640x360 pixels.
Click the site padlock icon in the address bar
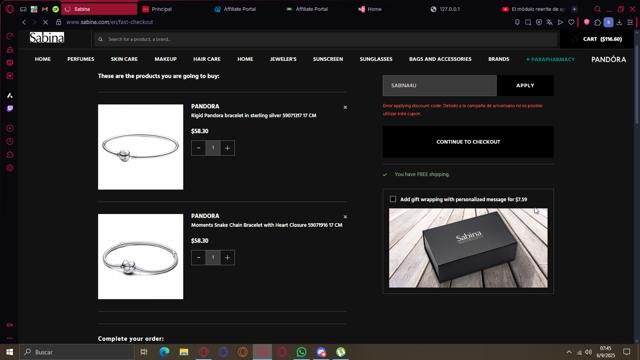pos(58,22)
